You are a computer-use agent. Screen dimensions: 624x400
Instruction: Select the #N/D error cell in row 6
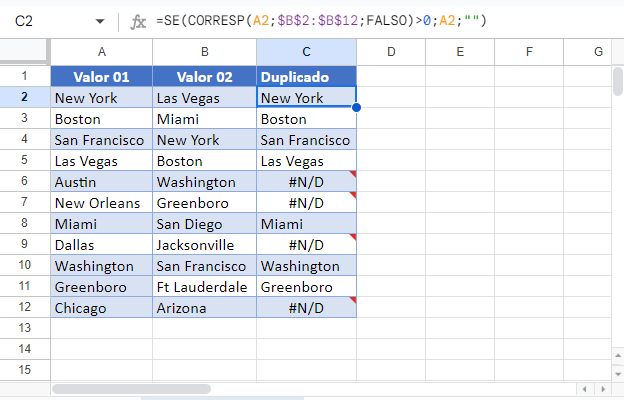click(x=306, y=181)
